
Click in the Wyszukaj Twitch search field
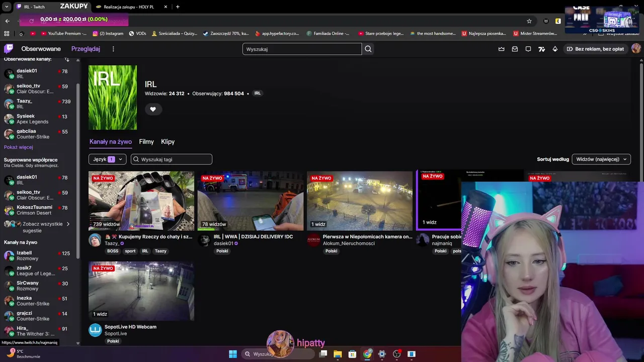tap(302, 49)
